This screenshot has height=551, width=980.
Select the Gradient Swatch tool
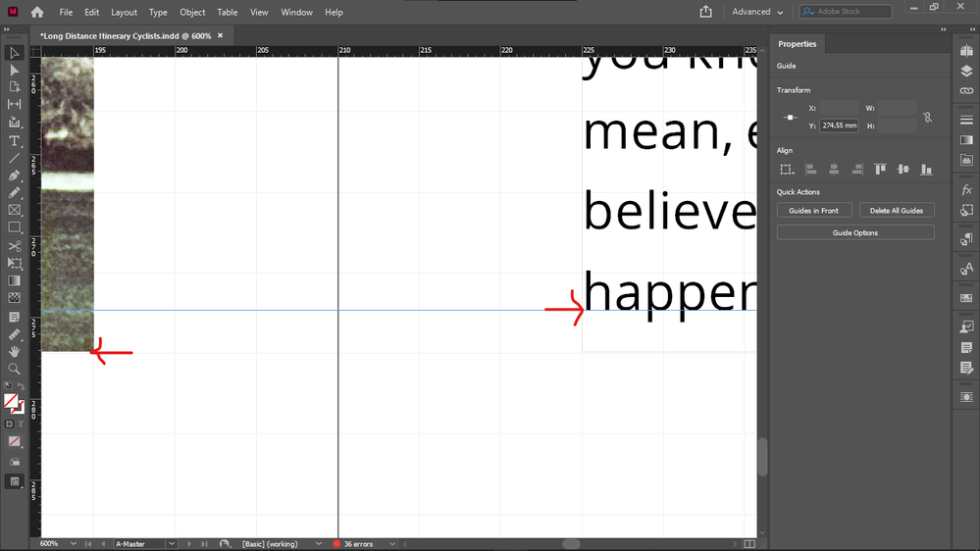coord(15,280)
